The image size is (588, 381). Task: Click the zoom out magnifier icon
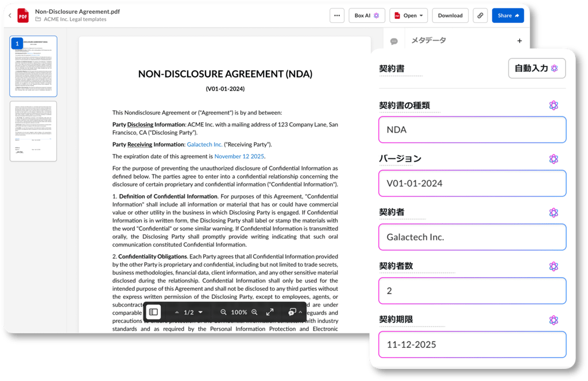point(223,312)
